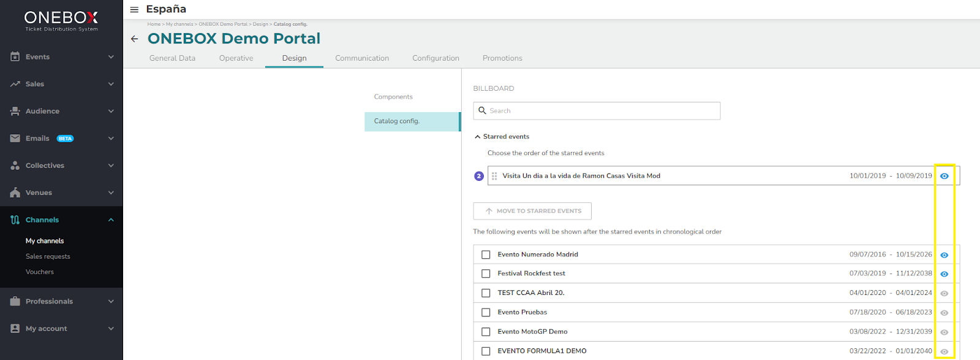Expand the Events menu chevron

tap(111, 57)
